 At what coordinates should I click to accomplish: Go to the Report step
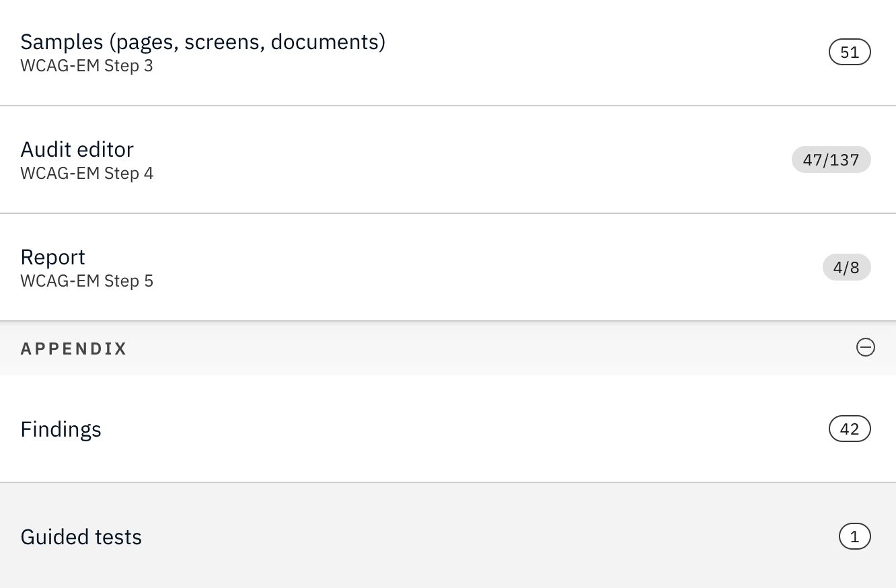point(53,257)
